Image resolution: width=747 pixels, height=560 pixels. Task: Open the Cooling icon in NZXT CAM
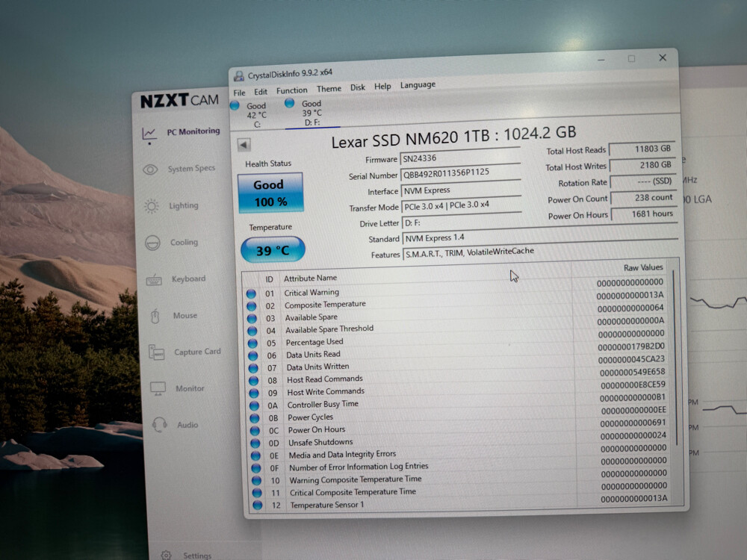pyautogui.click(x=152, y=243)
